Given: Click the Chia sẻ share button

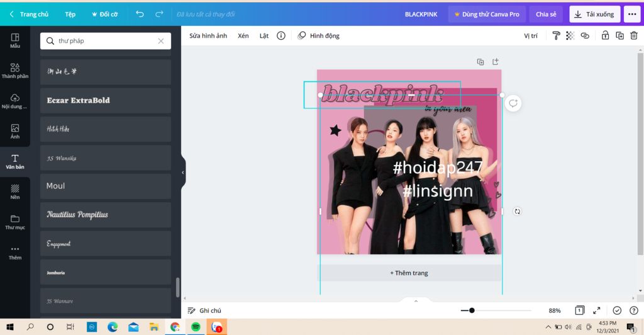Looking at the screenshot, I should [546, 14].
